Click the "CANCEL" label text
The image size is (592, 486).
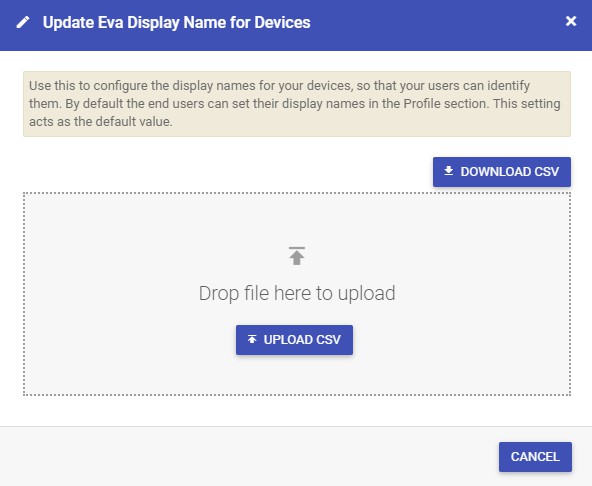(x=535, y=457)
